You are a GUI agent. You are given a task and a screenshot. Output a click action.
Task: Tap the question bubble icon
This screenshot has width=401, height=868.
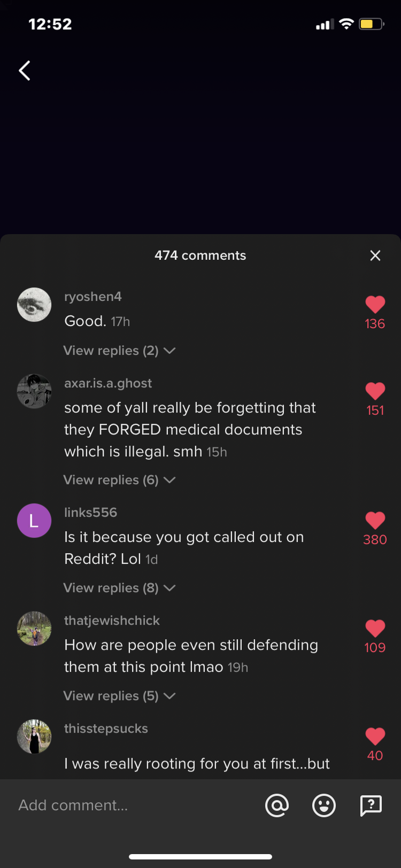point(371,805)
